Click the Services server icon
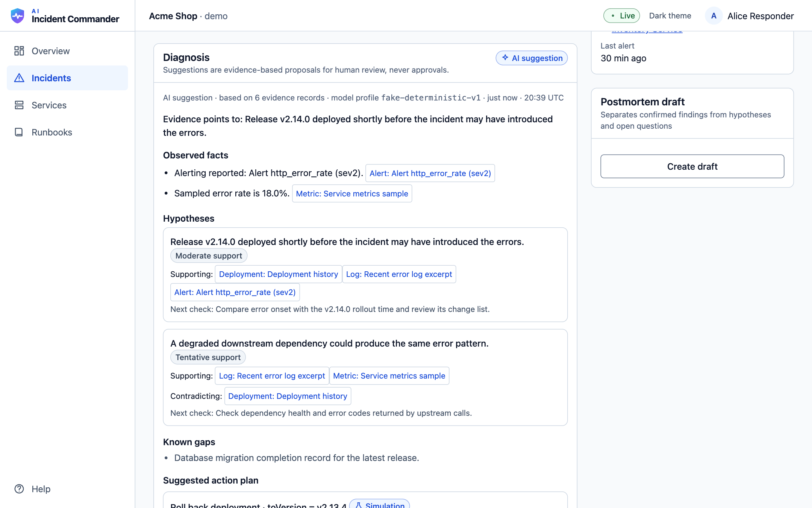 point(19,105)
